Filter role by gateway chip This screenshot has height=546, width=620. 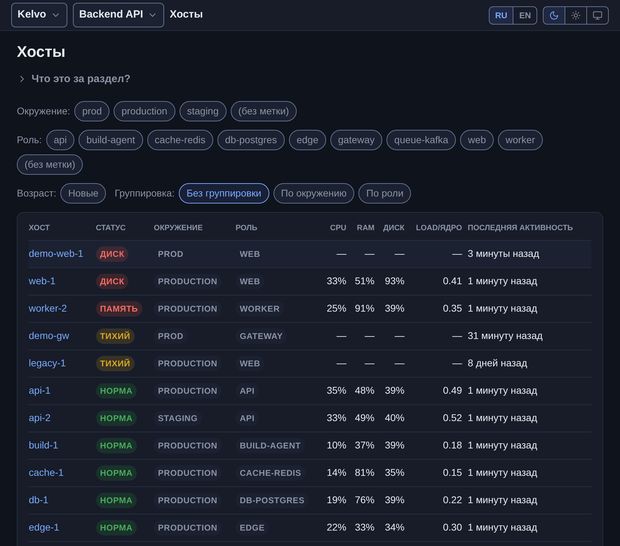click(356, 140)
